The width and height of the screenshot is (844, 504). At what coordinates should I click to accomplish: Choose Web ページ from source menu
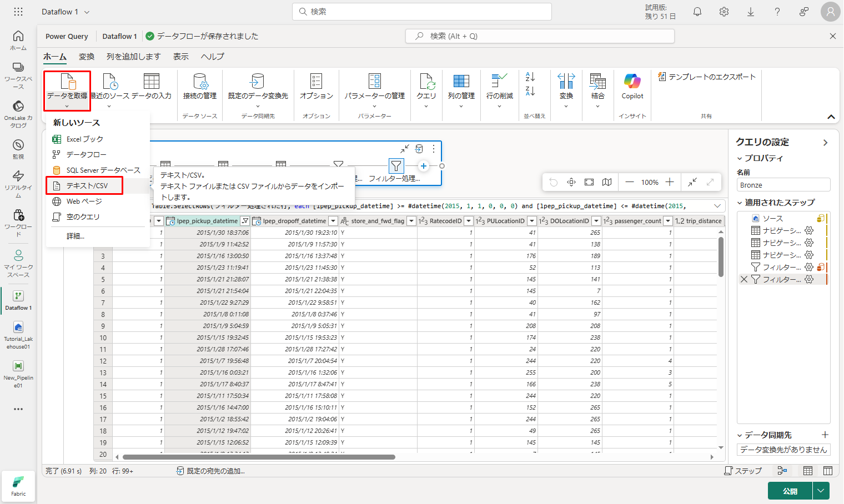coord(98,201)
